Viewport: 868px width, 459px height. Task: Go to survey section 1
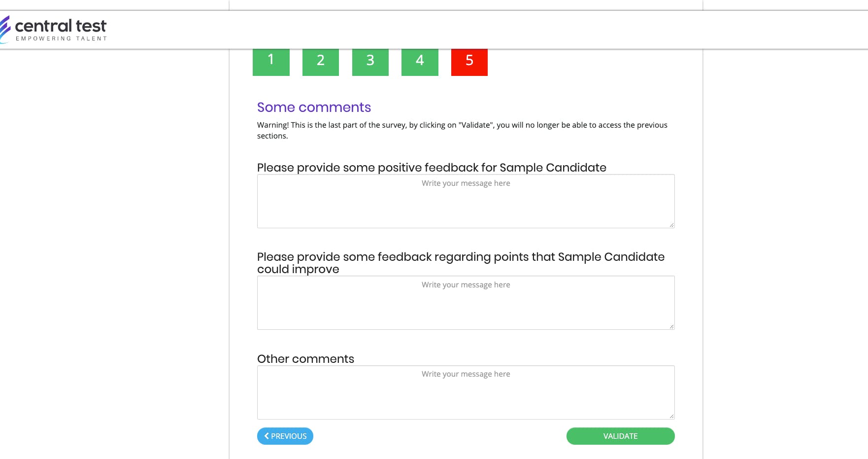271,62
